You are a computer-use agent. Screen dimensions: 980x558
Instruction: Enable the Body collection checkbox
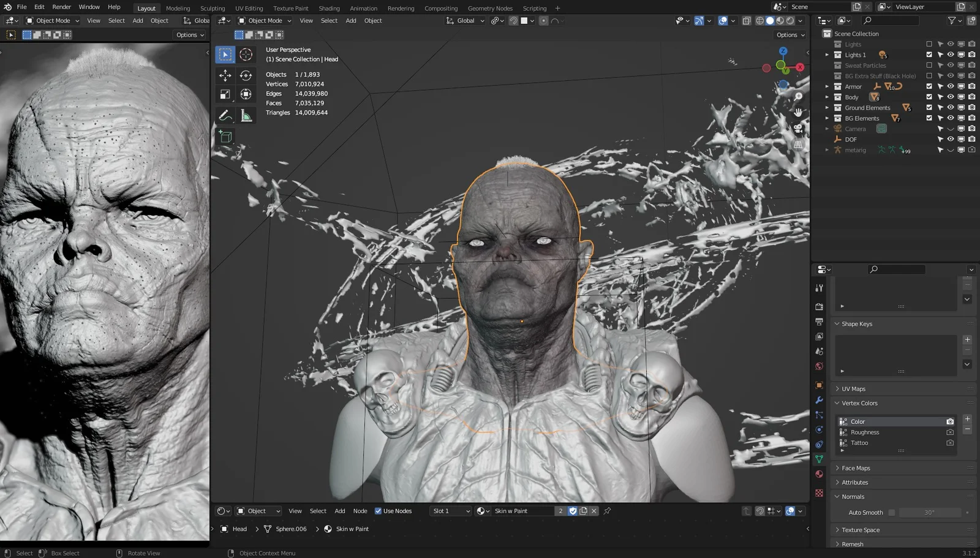pyautogui.click(x=929, y=97)
